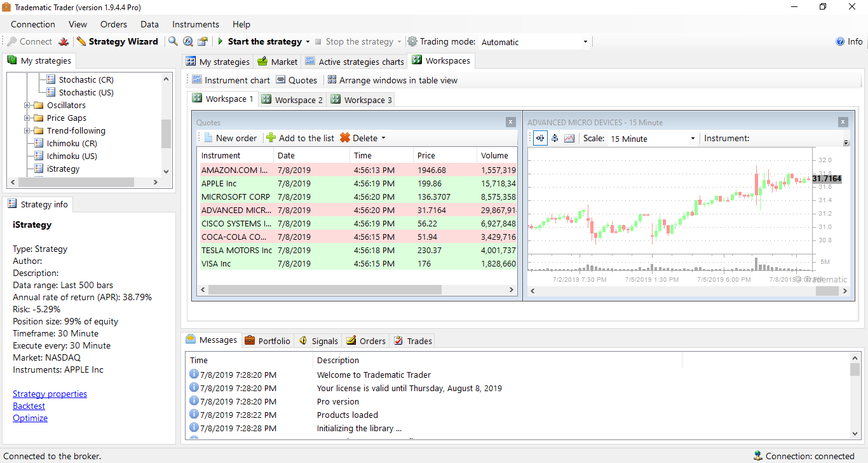The width and height of the screenshot is (868, 463).
Task: Click the Quotes table horizontal scrollbar
Action: pyautogui.click(x=325, y=289)
